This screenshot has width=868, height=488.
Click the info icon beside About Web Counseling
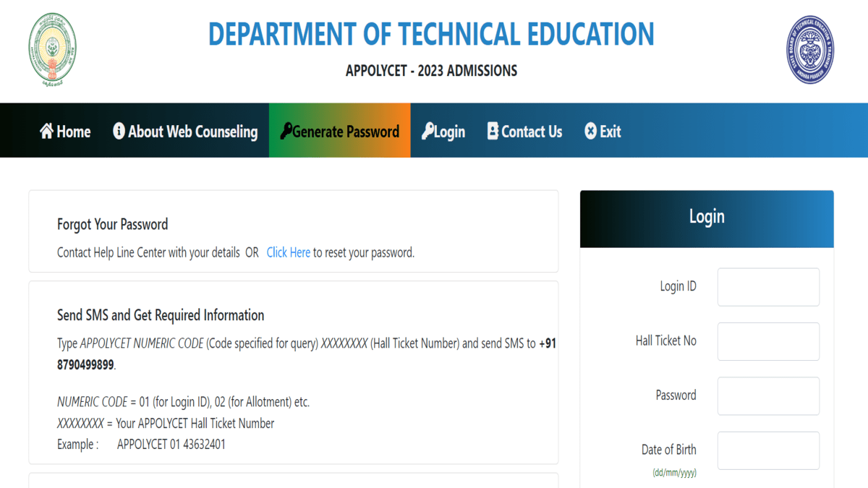119,131
